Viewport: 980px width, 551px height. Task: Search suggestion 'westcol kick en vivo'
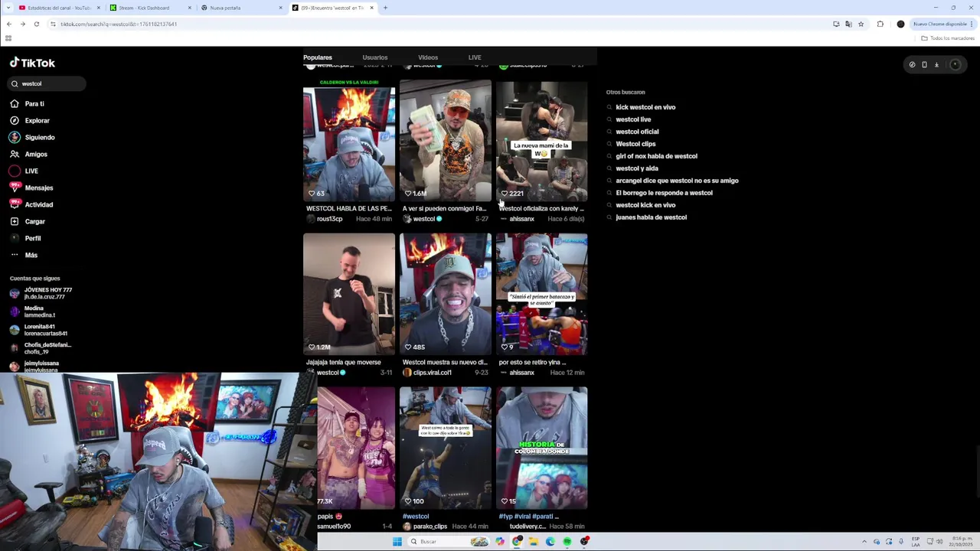(x=645, y=205)
